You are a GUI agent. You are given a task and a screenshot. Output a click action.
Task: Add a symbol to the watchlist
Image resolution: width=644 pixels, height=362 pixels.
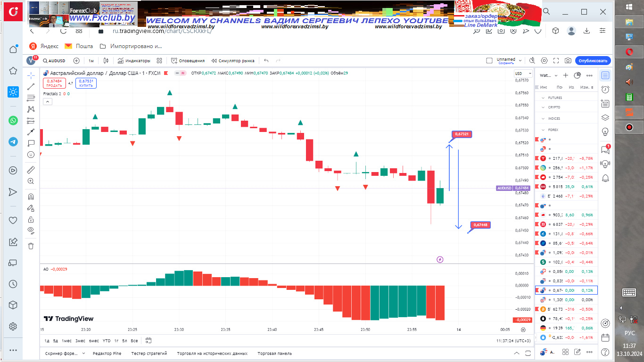click(566, 75)
